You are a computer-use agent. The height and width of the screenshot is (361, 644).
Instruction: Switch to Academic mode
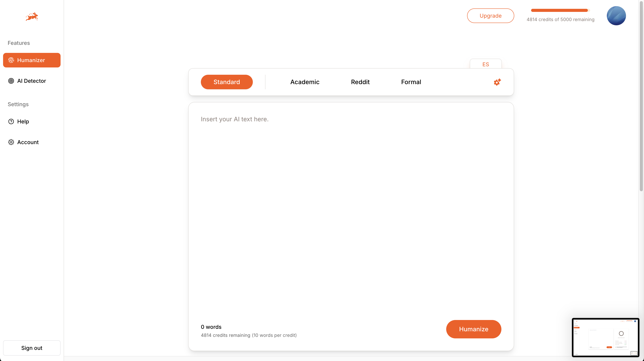(x=305, y=82)
